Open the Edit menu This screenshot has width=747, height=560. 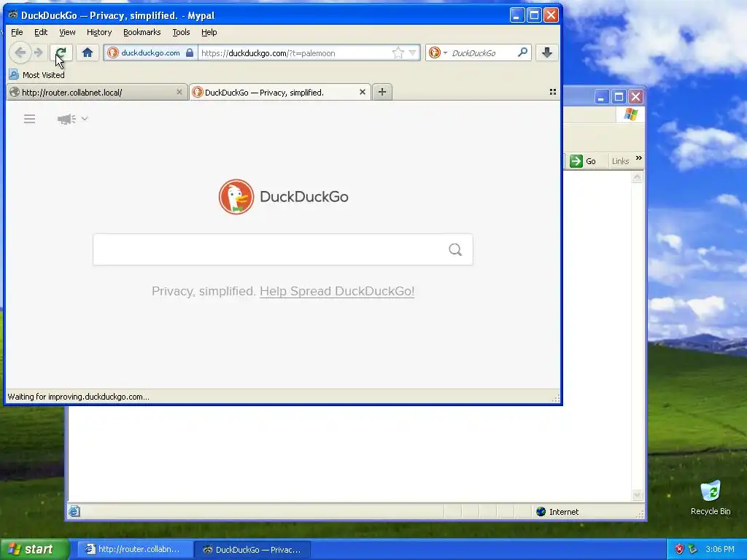[41, 32]
